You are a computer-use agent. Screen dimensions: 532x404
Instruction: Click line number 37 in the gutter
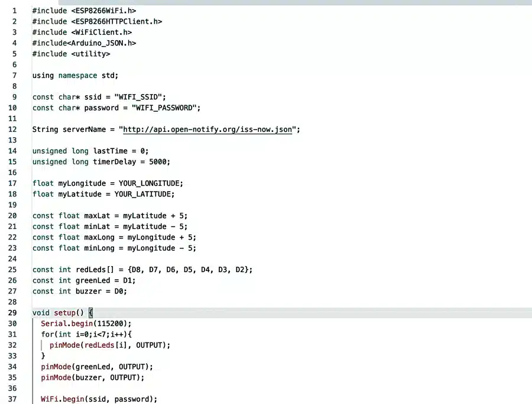12,399
